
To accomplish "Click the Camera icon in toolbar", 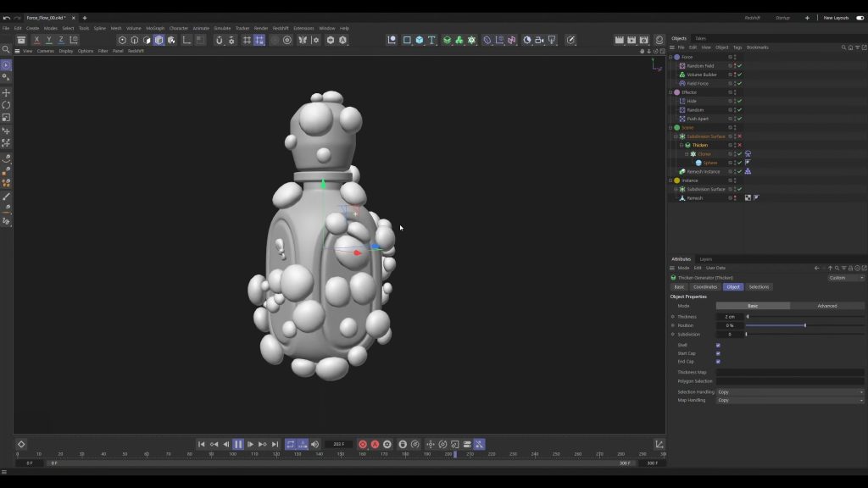I will [539, 40].
